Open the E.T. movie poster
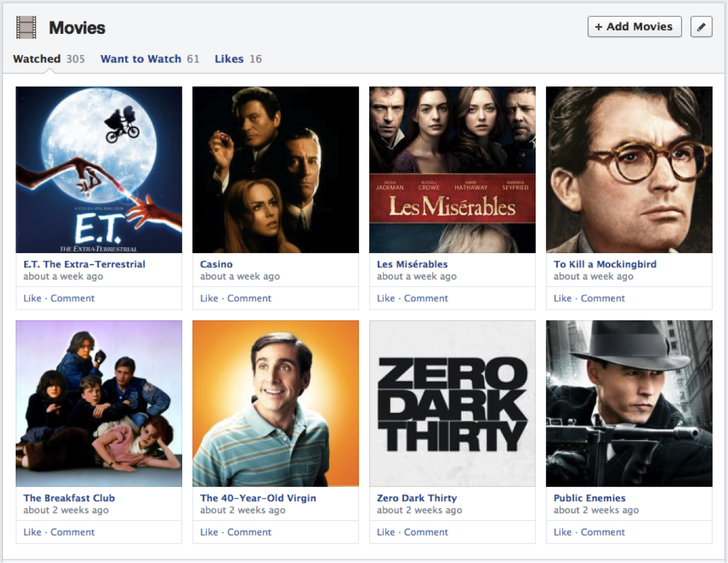The width and height of the screenshot is (728, 563). [99, 170]
